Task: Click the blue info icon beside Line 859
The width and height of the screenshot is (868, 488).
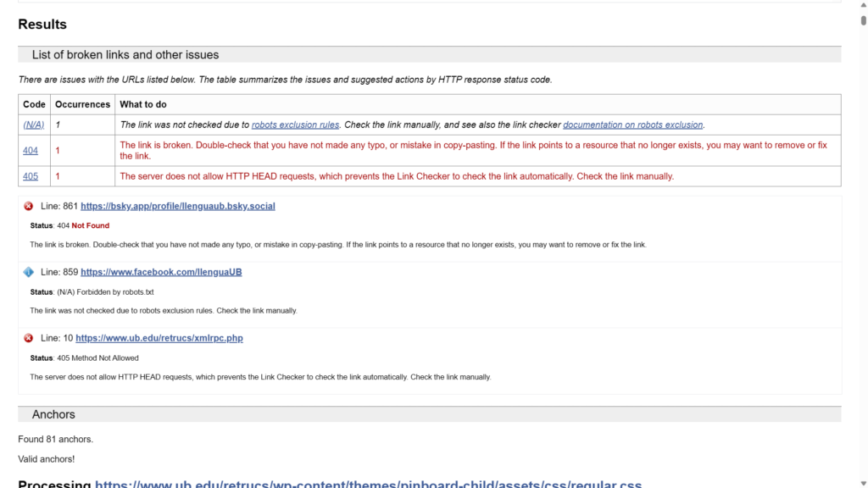Action: pyautogui.click(x=29, y=272)
